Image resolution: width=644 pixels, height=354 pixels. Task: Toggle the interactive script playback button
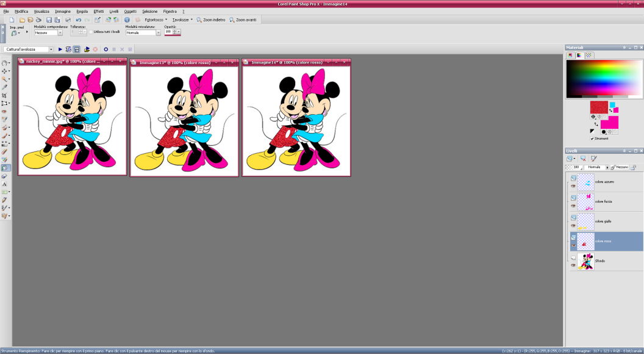pos(76,49)
